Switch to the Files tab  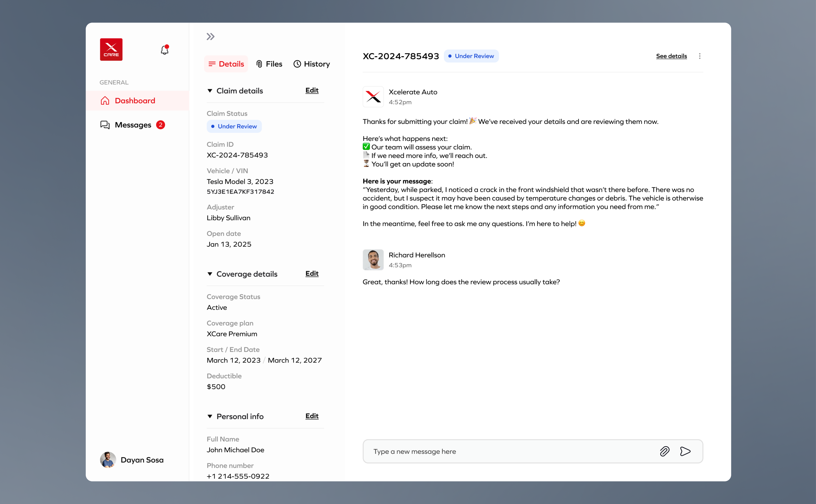pos(269,64)
